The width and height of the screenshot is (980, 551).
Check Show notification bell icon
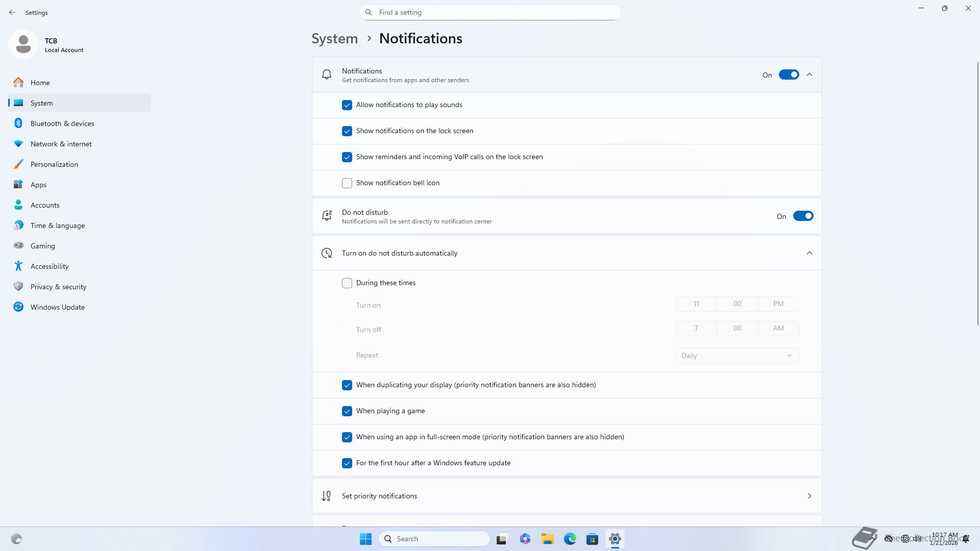(x=347, y=183)
